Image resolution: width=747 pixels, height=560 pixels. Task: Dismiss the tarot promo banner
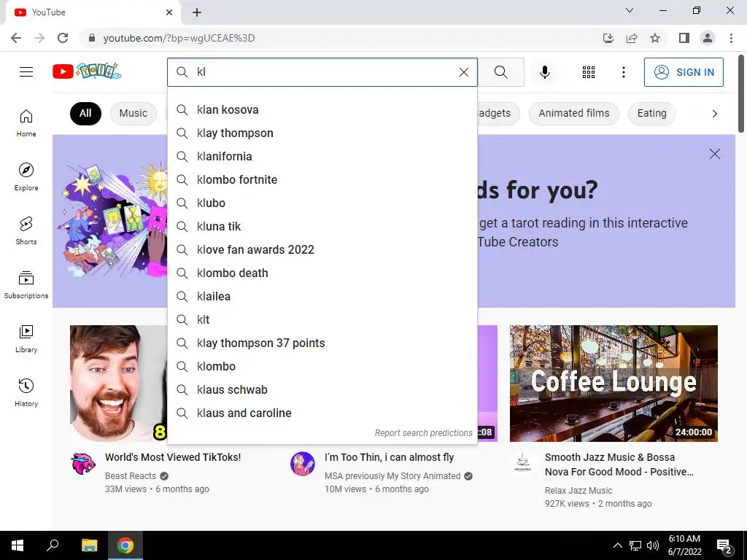(x=715, y=154)
